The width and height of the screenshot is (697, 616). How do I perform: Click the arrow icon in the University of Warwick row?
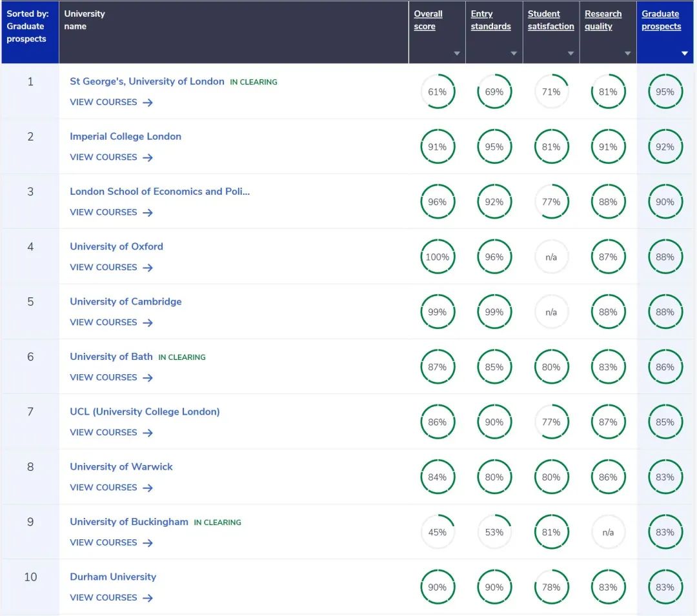point(148,488)
